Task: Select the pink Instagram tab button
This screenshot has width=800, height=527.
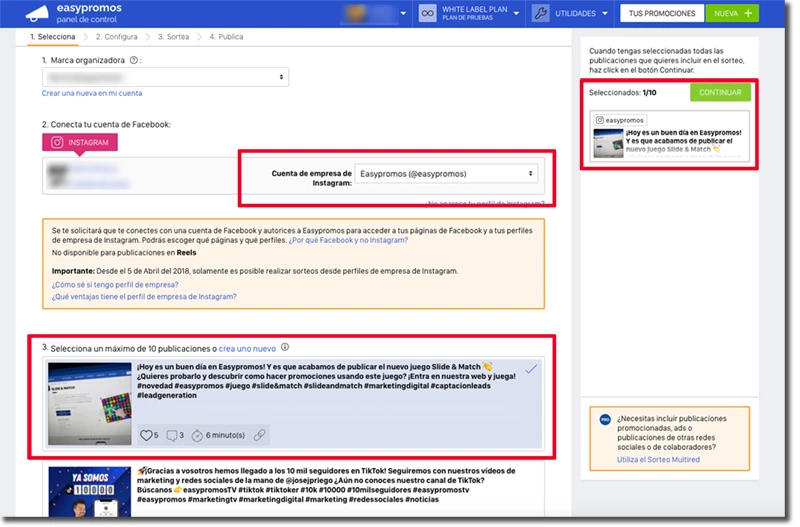Action: click(80, 142)
